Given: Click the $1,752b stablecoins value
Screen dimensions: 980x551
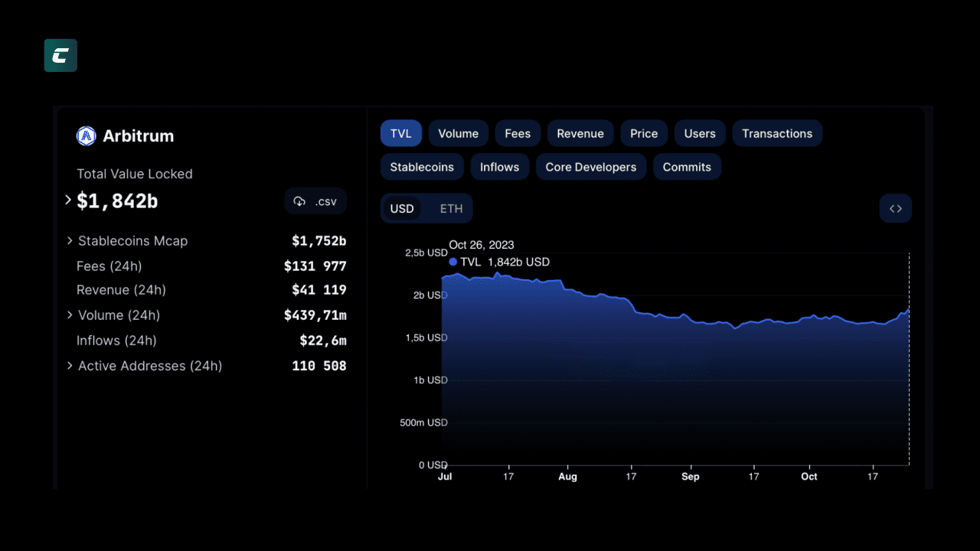Looking at the screenshot, I should click(319, 240).
